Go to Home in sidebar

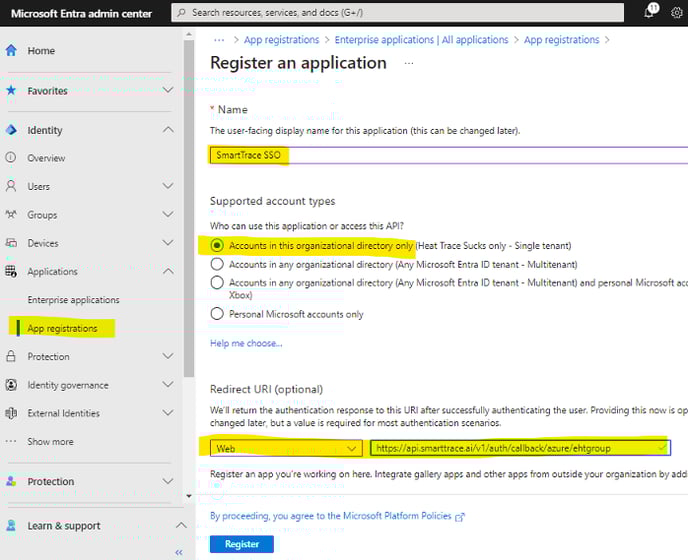pyautogui.click(x=41, y=50)
